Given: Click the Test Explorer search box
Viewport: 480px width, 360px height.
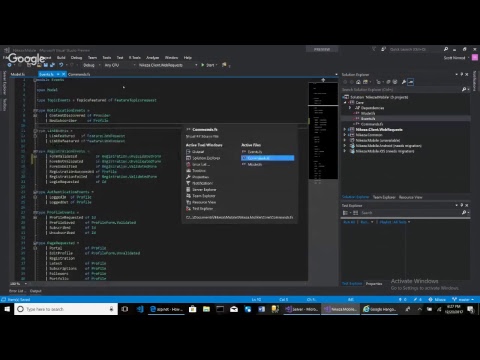Looking at the screenshot, I should (411, 213).
